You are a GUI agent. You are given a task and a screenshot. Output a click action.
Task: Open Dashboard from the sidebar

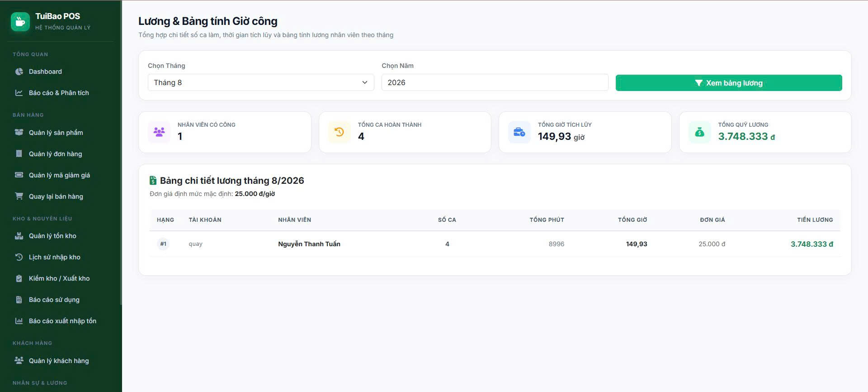(x=61, y=72)
